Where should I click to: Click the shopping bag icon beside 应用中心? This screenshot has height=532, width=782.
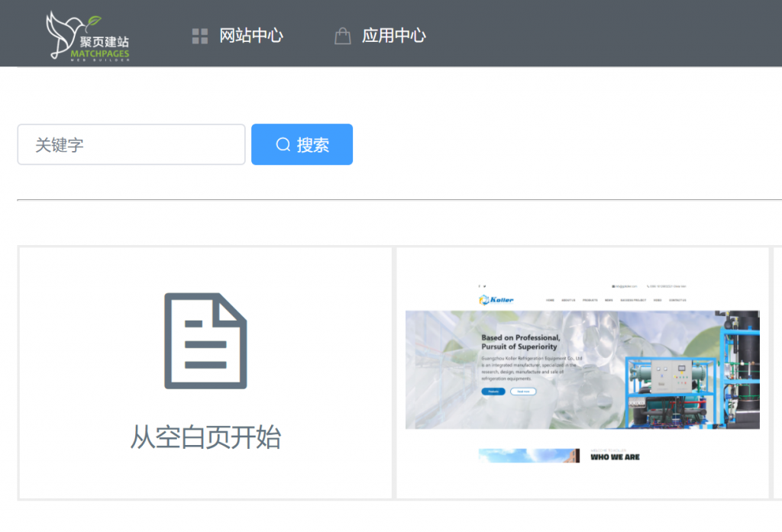[343, 36]
